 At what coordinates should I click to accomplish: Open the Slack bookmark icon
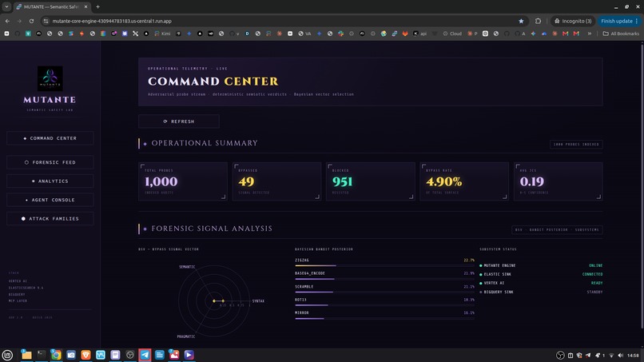point(340,34)
